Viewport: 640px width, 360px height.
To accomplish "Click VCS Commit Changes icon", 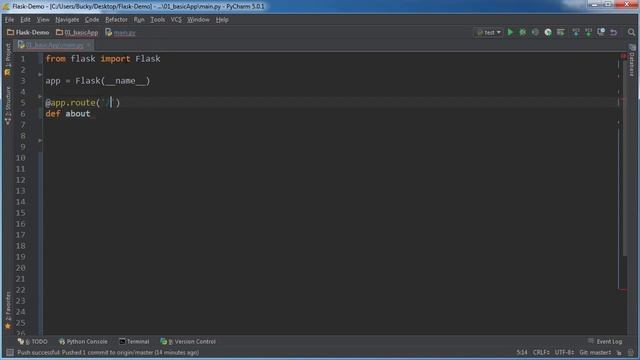I will pyautogui.click(x=588, y=32).
